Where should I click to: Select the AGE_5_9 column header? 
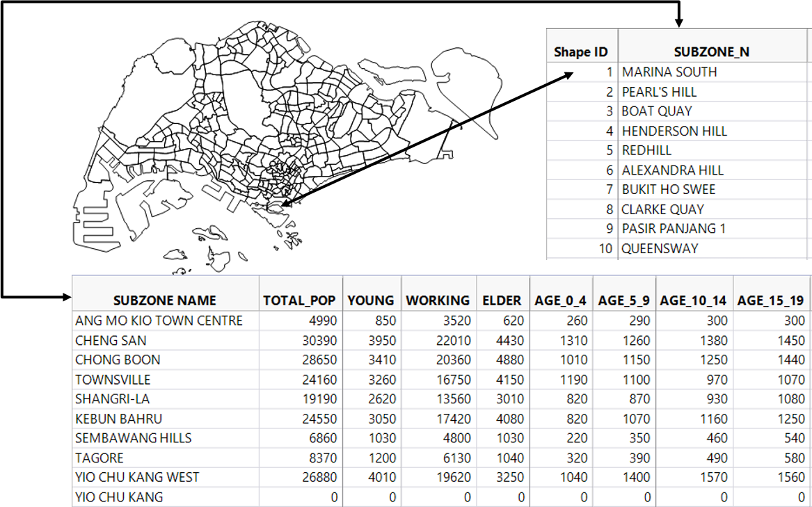click(x=624, y=293)
